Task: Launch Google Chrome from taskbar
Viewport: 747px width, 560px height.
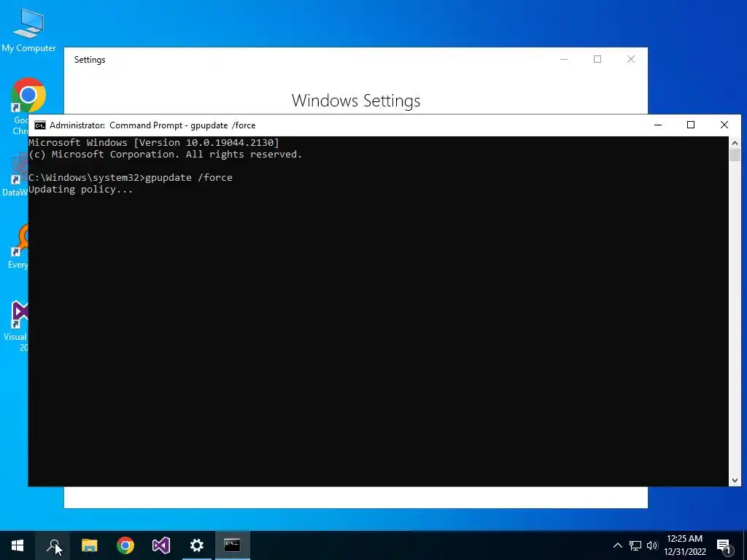Action: pos(125,545)
